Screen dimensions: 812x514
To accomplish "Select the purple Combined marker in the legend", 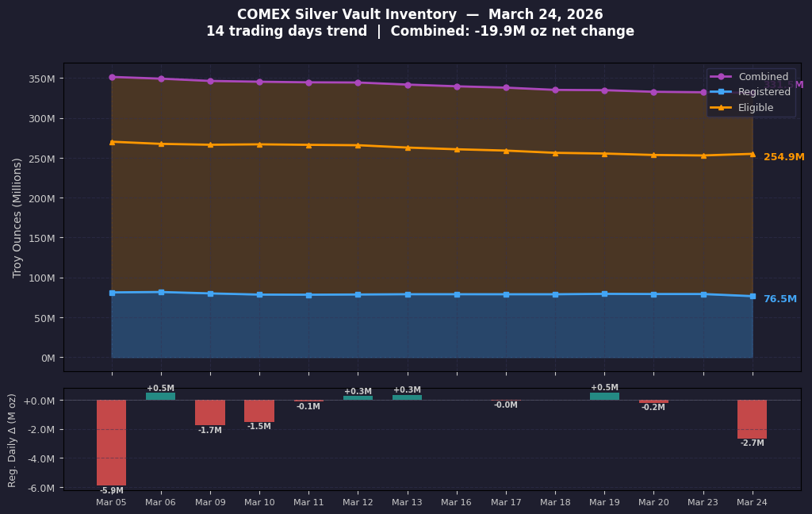I will click(x=719, y=76).
